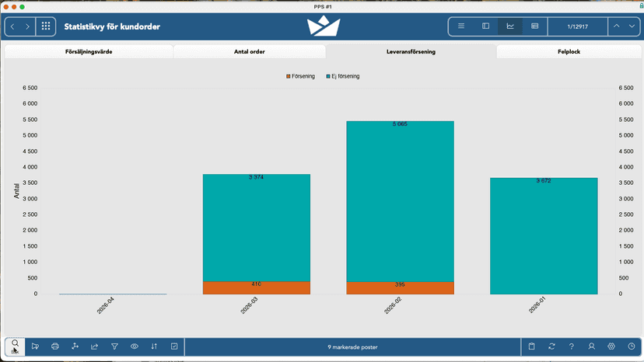Go to previous record with the up chevron
Image resolution: width=644 pixels, height=362 pixels.
point(617,26)
